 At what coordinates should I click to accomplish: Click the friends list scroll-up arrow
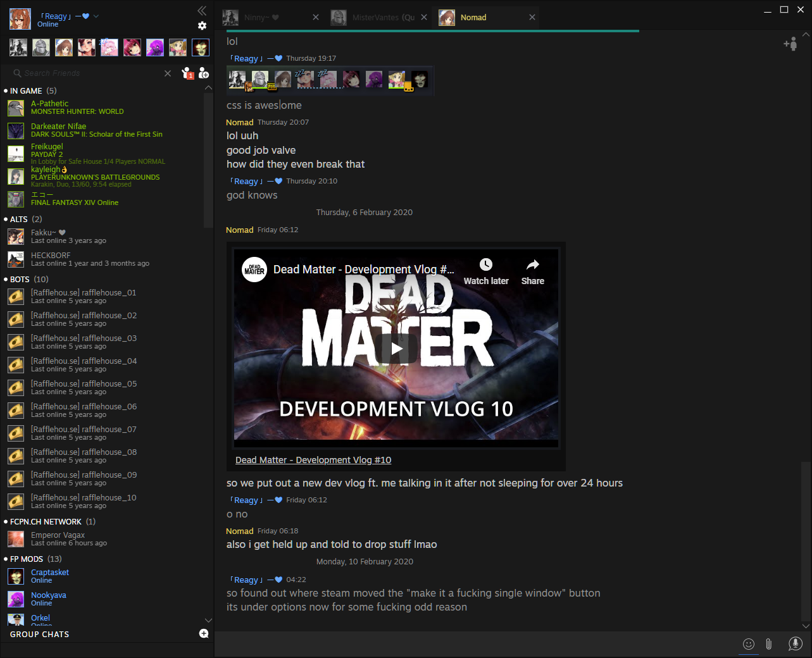pyautogui.click(x=208, y=88)
